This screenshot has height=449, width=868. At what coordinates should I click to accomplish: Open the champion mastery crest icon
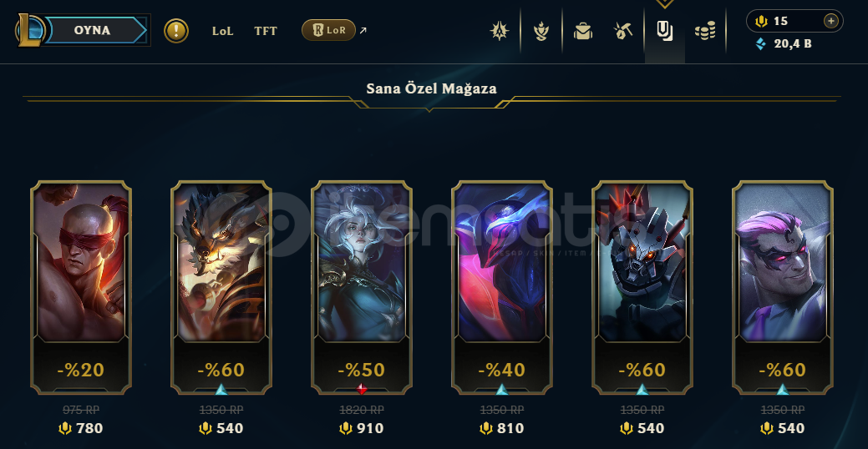(x=500, y=31)
